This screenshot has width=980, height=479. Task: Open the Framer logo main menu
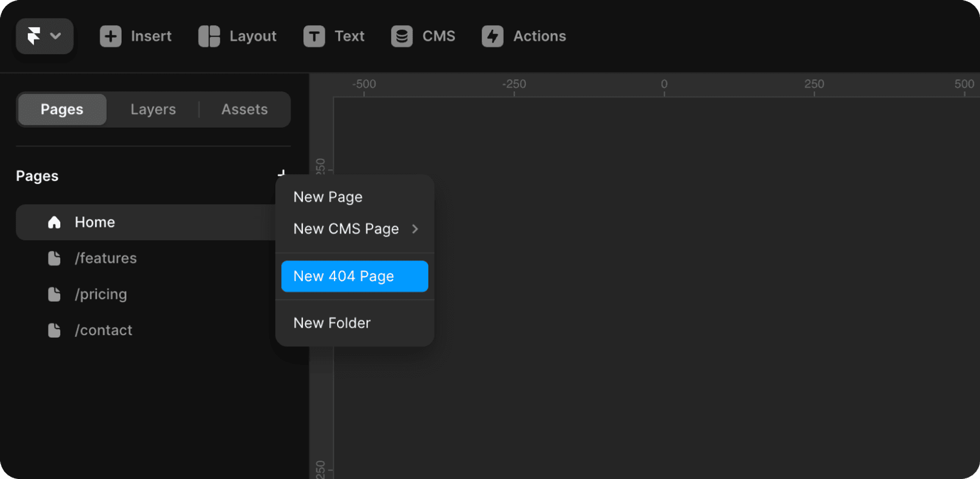click(x=44, y=36)
